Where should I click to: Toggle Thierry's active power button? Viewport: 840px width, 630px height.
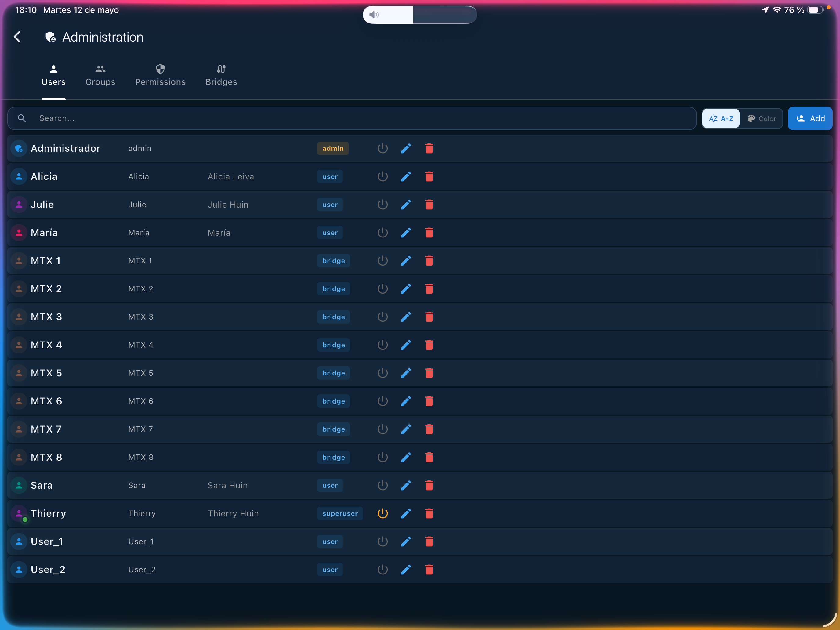tap(382, 514)
